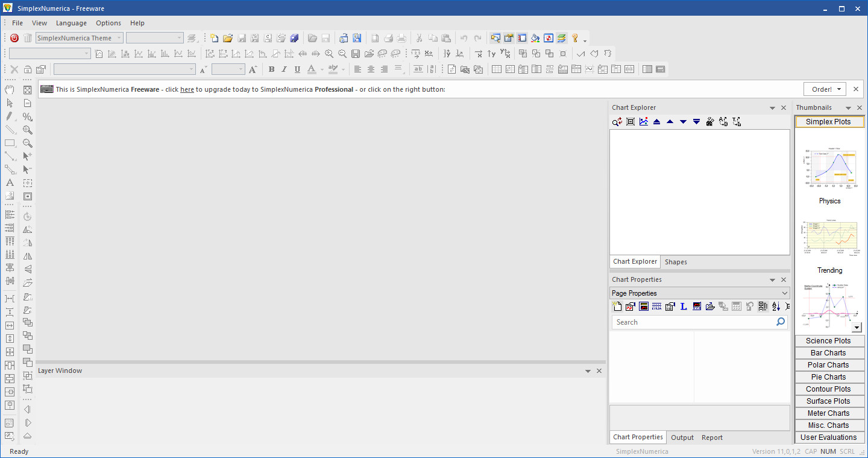Toggle italic formatting

(x=285, y=69)
